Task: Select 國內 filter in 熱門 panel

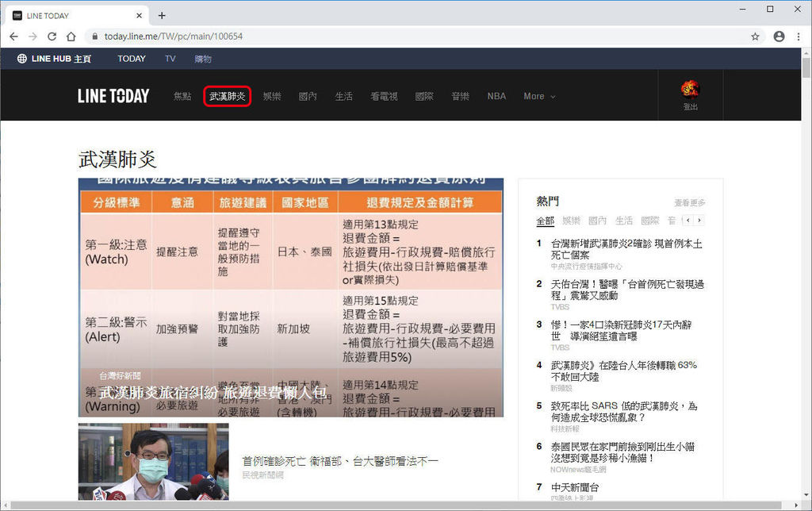Action: 597,221
